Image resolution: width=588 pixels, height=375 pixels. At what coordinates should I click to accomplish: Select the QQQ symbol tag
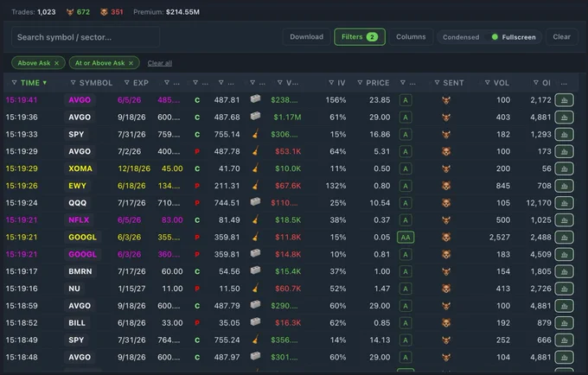pyautogui.click(x=77, y=203)
